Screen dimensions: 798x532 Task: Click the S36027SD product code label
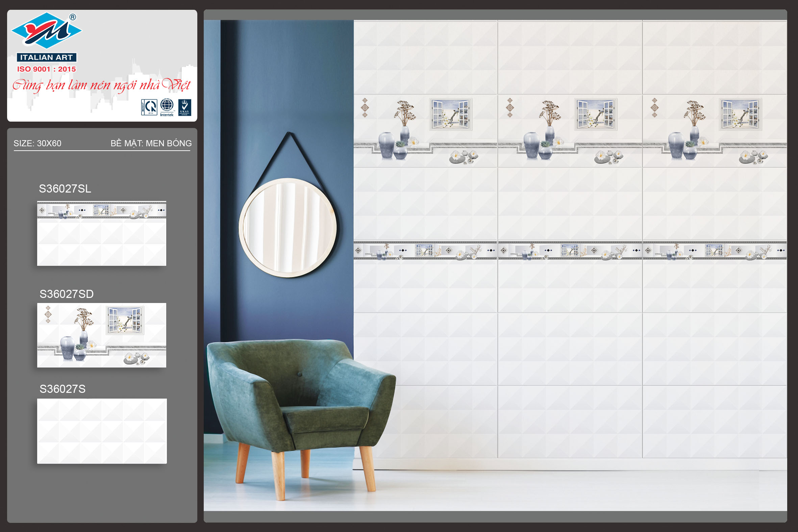[x=67, y=294]
